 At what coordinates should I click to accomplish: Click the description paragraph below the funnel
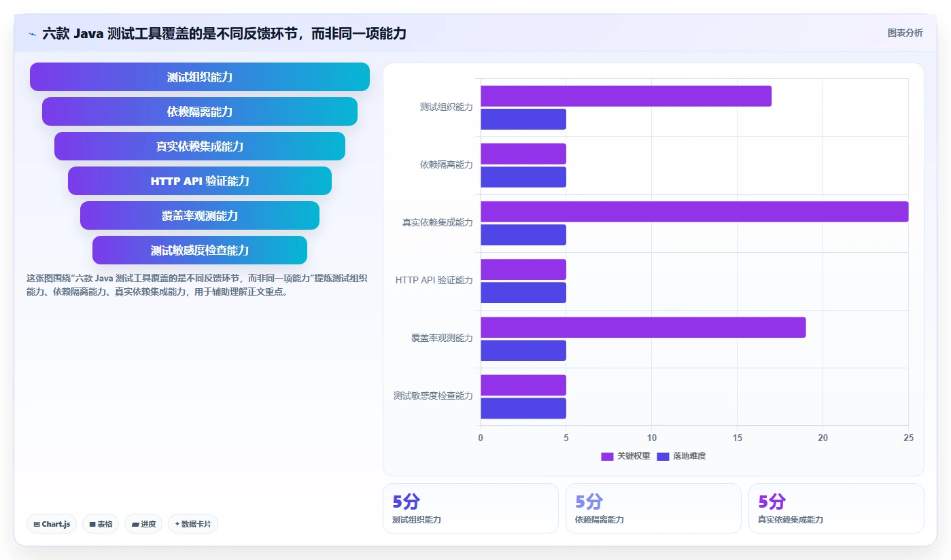(x=197, y=285)
